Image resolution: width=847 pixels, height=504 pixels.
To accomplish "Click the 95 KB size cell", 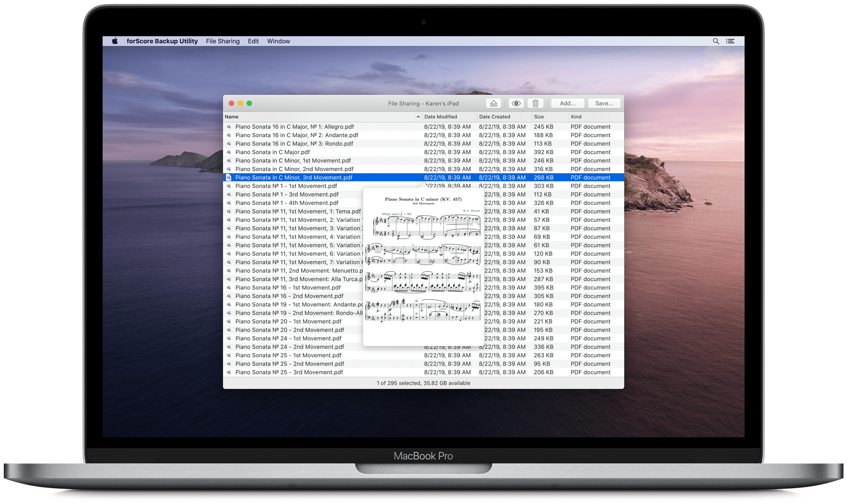I will [x=542, y=364].
